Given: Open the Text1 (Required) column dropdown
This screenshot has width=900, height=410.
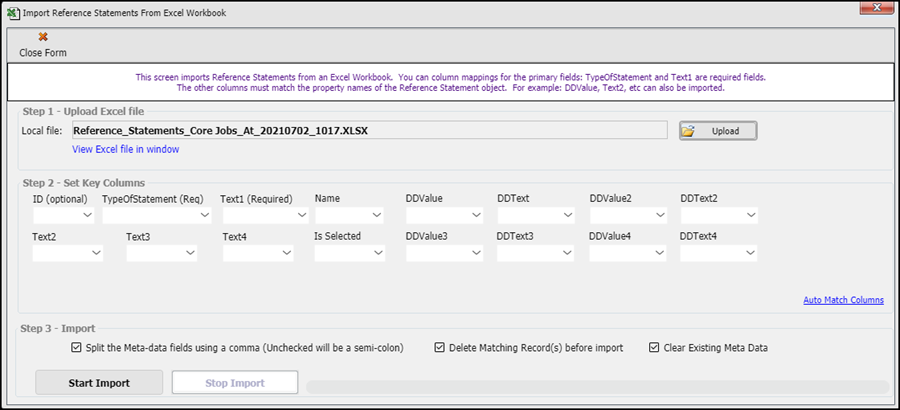Looking at the screenshot, I should coord(264,215).
